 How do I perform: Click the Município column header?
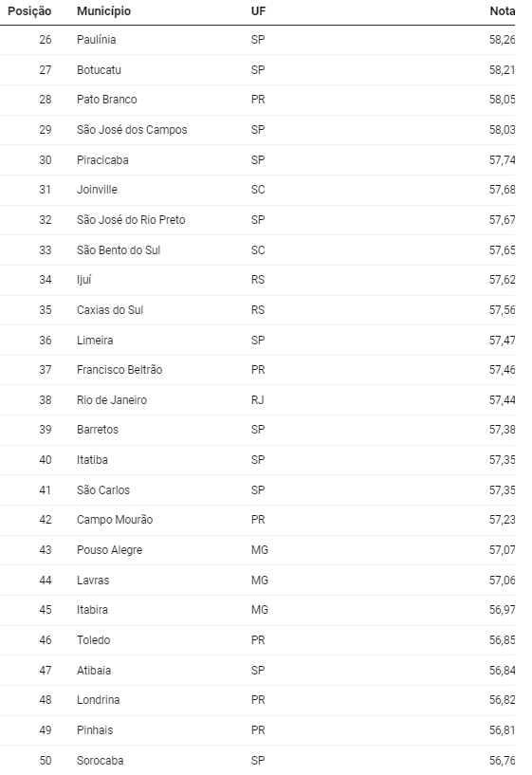click(103, 11)
